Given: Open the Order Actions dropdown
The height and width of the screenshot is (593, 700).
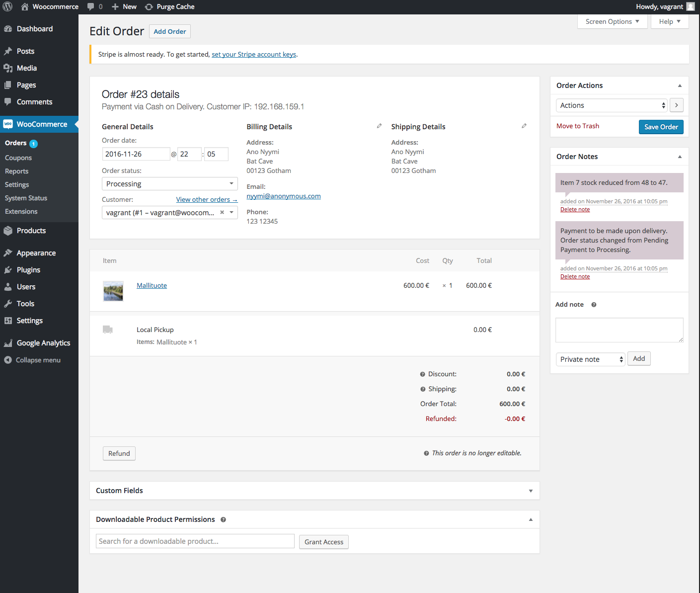Looking at the screenshot, I should pyautogui.click(x=612, y=105).
